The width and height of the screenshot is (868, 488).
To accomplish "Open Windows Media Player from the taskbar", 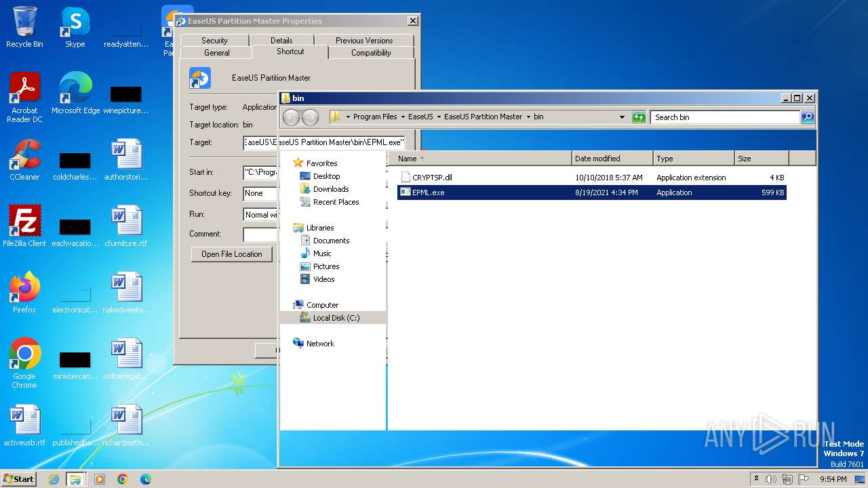I will [100, 479].
